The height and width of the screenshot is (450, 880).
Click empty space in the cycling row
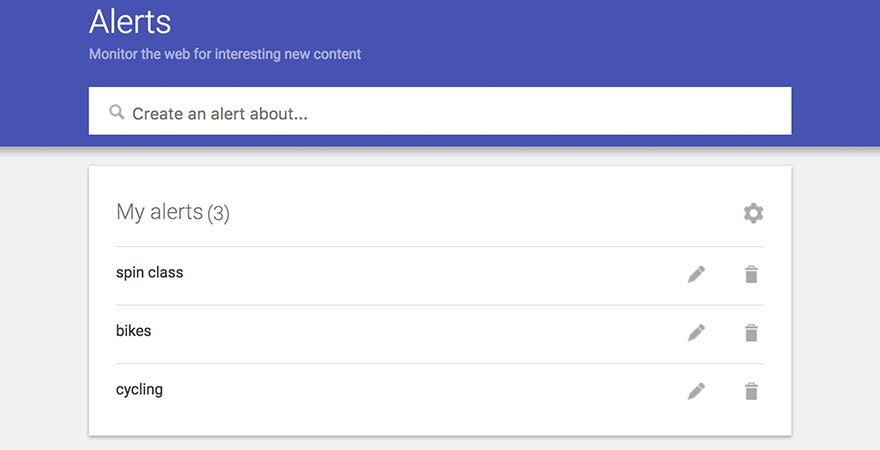click(430, 391)
